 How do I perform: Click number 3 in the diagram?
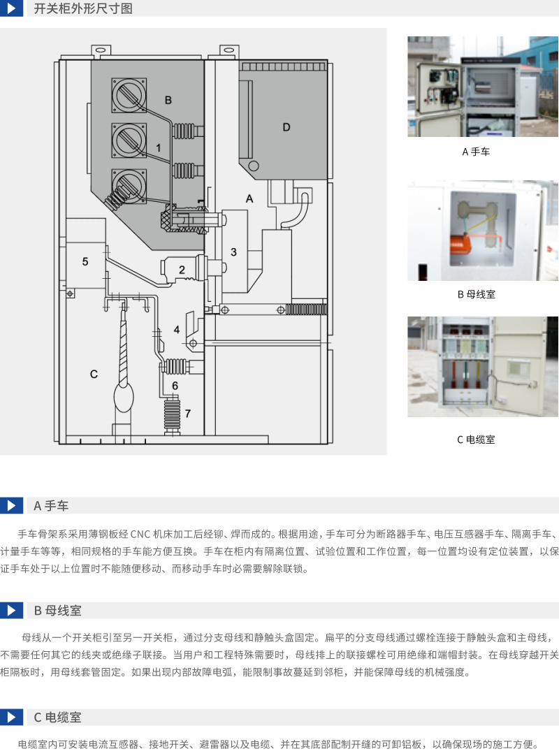point(233,252)
